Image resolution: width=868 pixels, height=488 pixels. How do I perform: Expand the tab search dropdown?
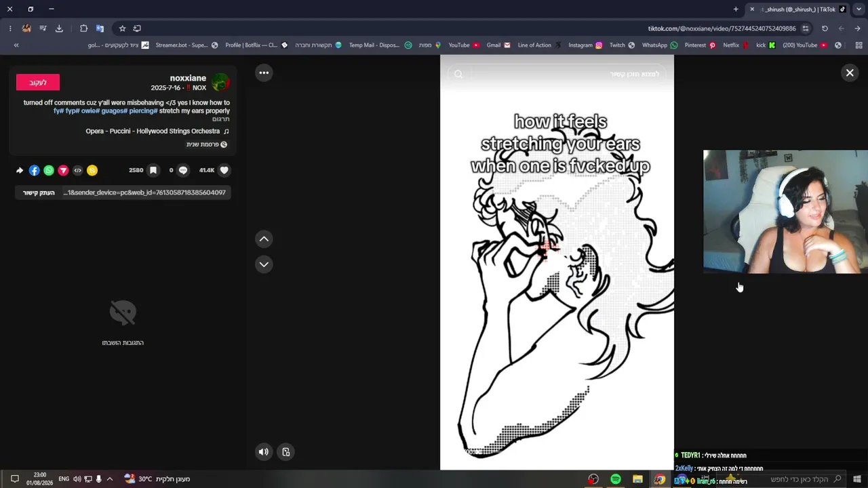pyautogui.click(x=859, y=9)
